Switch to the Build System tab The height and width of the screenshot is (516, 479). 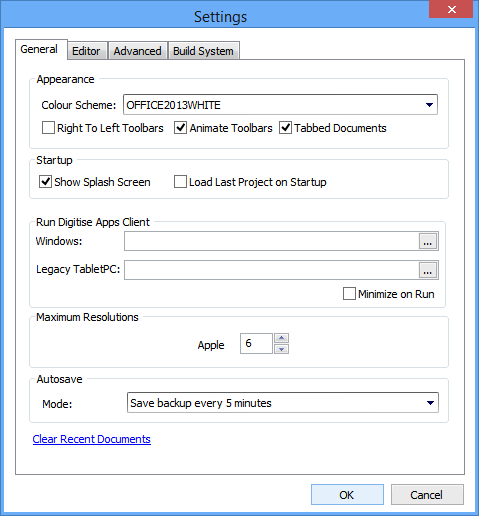[x=204, y=51]
